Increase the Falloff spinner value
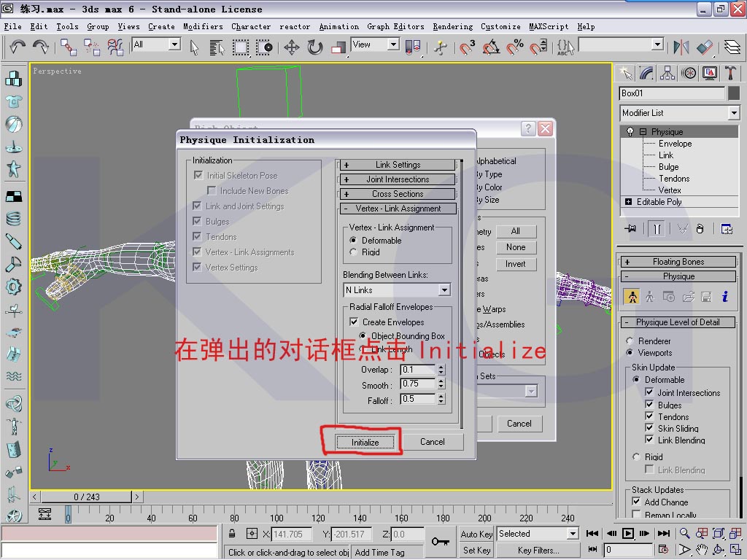 coord(441,397)
